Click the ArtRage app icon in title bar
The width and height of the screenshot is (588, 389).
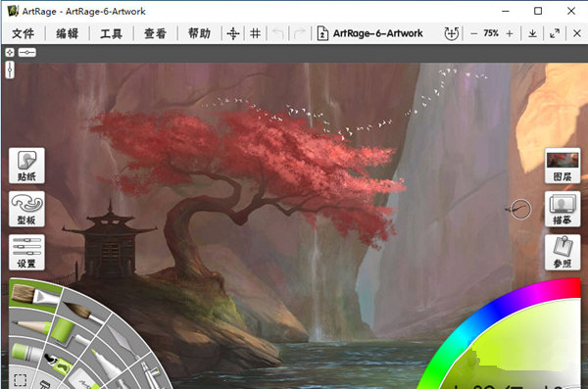[13, 11]
